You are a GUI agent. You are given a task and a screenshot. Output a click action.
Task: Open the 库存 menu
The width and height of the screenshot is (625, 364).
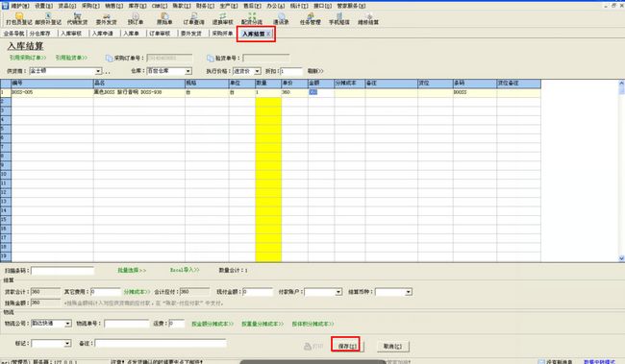click(x=137, y=6)
